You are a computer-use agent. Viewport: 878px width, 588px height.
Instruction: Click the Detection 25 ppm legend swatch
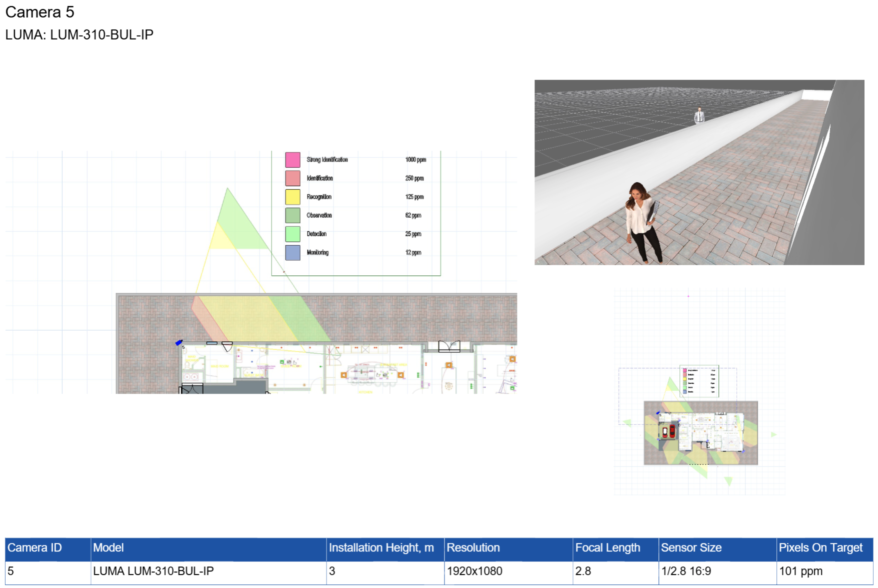pyautogui.click(x=292, y=234)
